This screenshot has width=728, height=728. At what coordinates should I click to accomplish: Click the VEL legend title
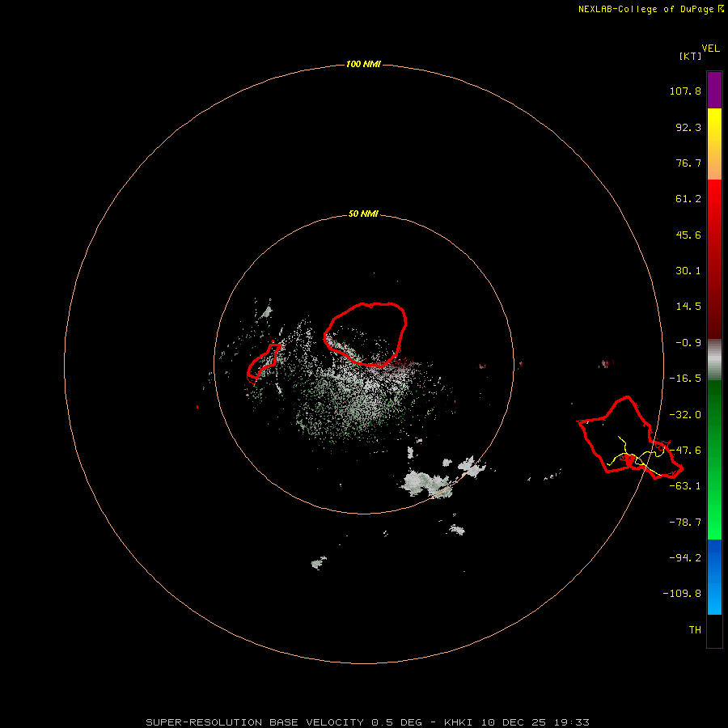point(710,49)
